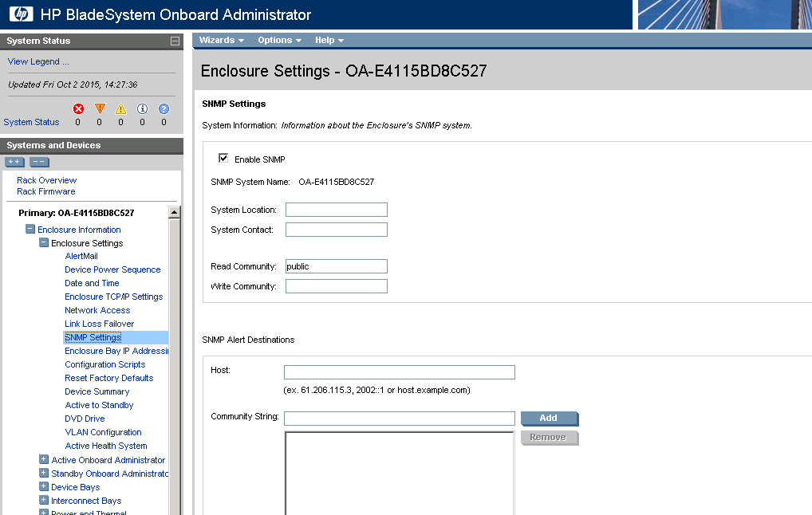This screenshot has width=812, height=515.
Task: Click the red critical error status icon
Action: [78, 108]
